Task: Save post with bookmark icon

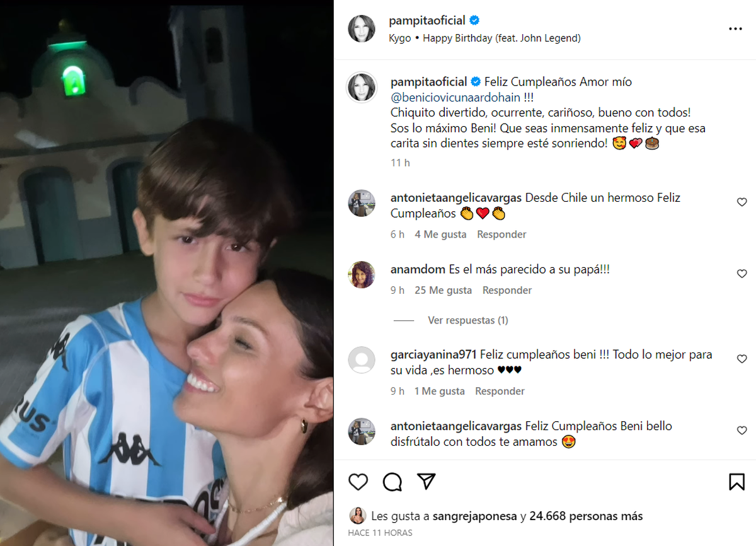Action: [x=736, y=482]
